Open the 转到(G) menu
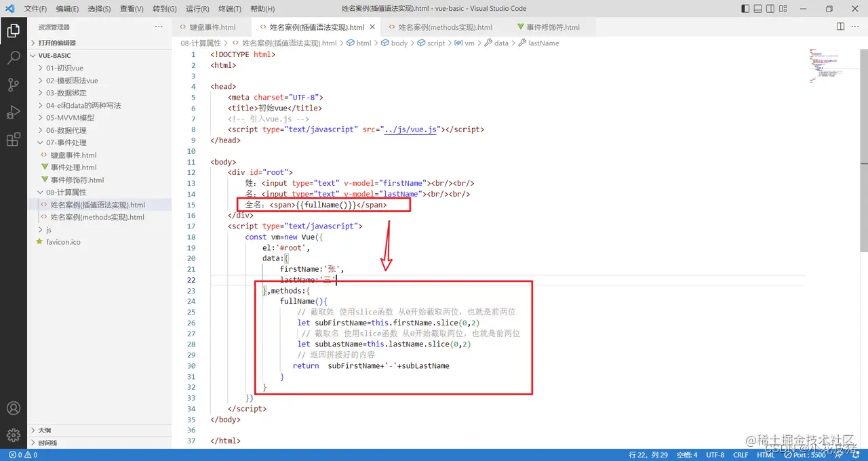The width and height of the screenshot is (868, 461). (164, 9)
